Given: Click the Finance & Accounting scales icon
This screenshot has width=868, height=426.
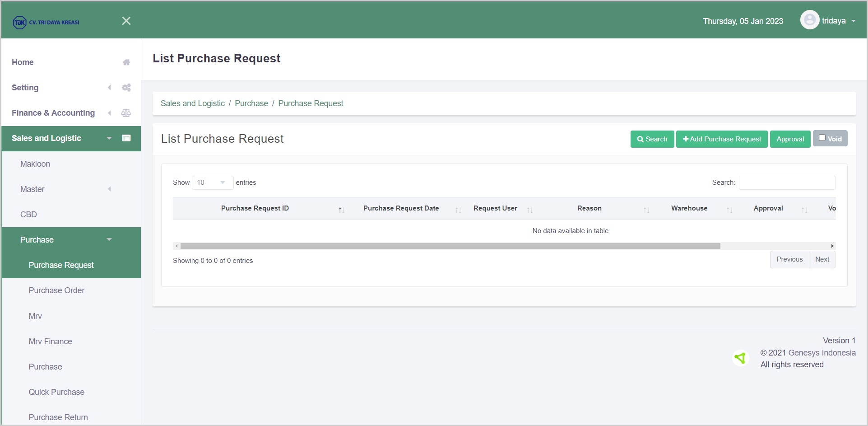Looking at the screenshot, I should click(126, 113).
